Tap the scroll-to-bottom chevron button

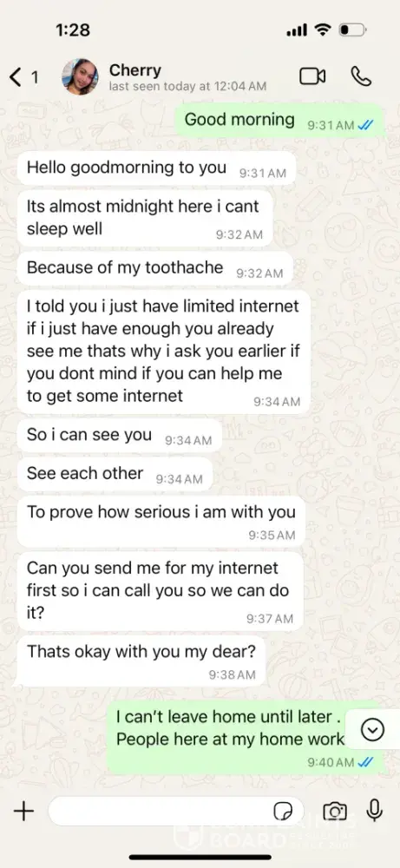pos(372,730)
